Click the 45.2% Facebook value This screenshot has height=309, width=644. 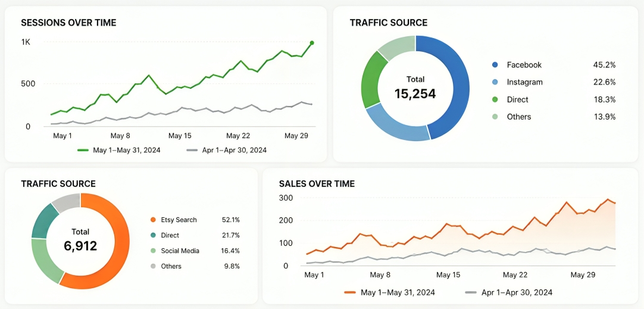point(604,65)
